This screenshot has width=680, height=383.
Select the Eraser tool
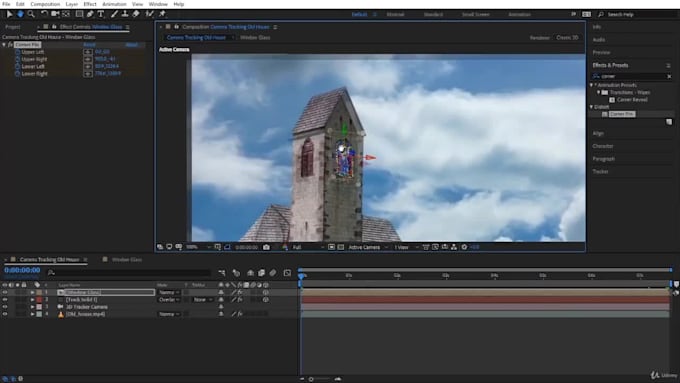pyautogui.click(x=136, y=14)
